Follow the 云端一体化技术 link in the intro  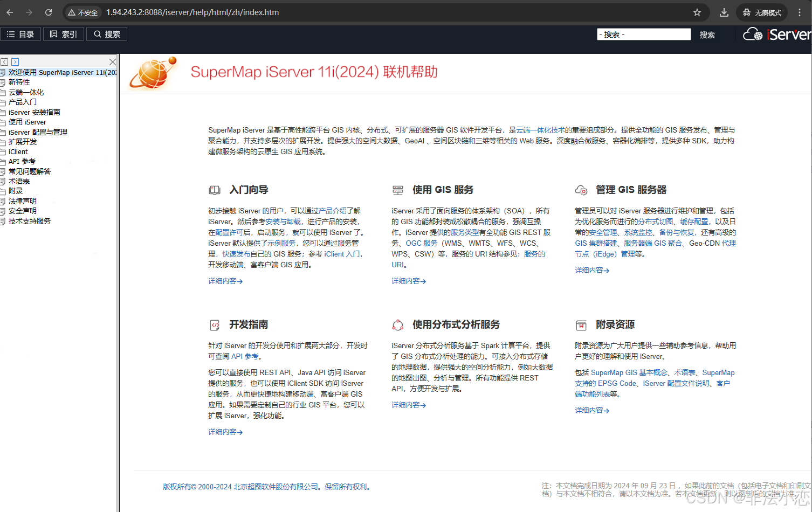pos(540,130)
